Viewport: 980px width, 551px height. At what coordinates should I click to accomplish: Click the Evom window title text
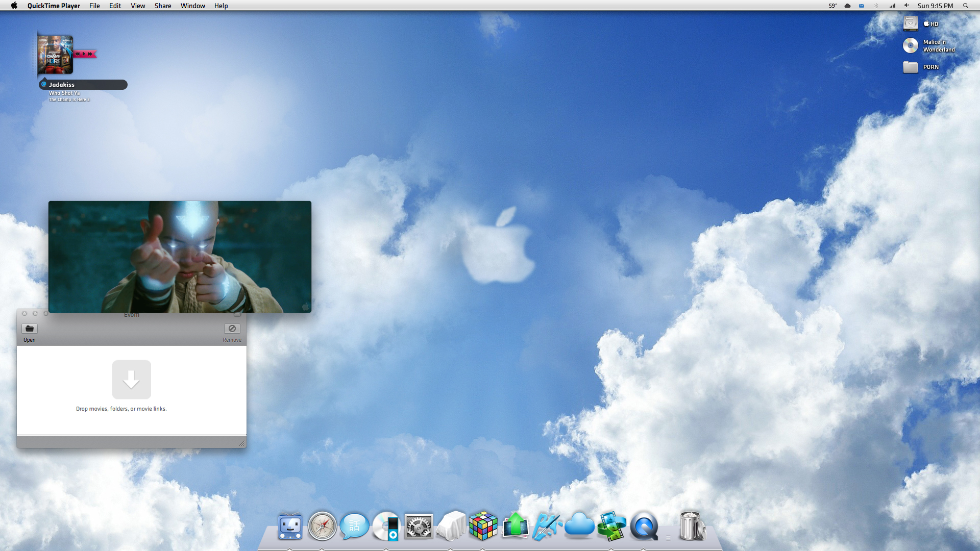click(x=131, y=315)
